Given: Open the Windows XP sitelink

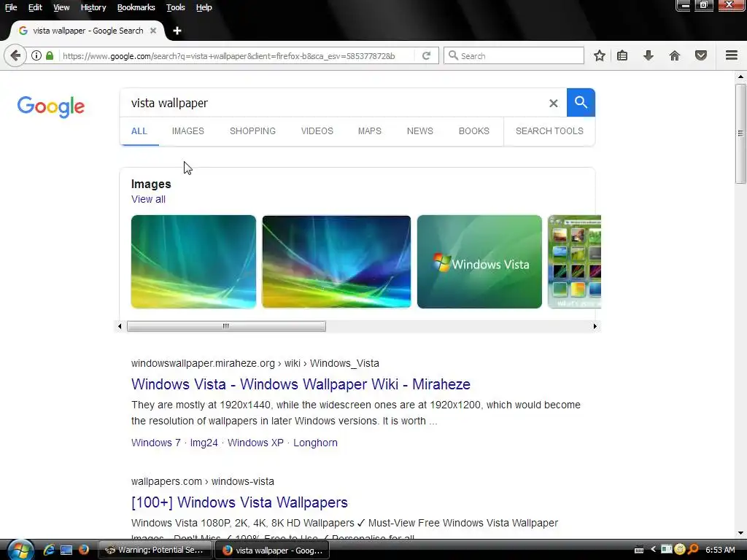Looking at the screenshot, I should coord(255,443).
